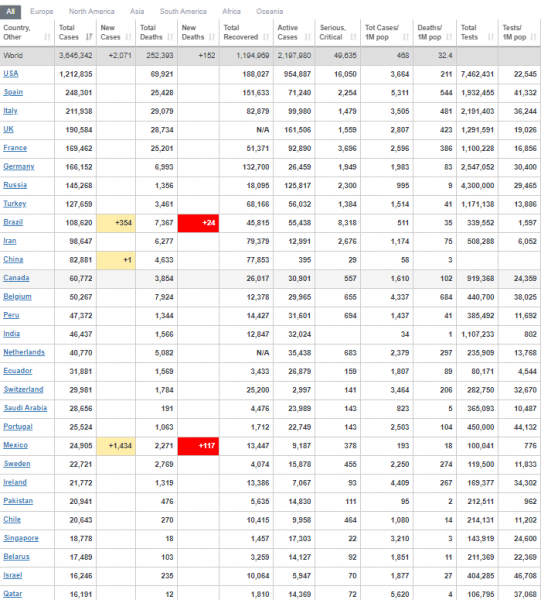Sort by the Total Tests column icon
541x600 pixels.
(491, 37)
